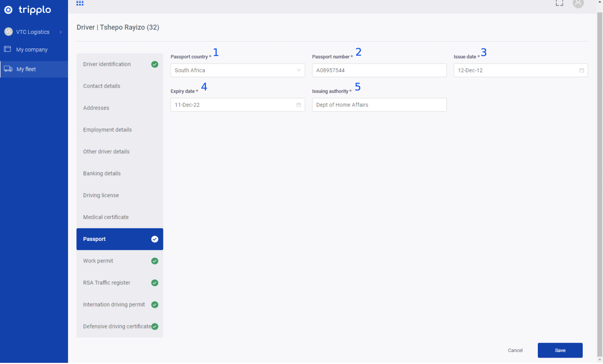Click the tripplo logo icon

tap(8, 10)
